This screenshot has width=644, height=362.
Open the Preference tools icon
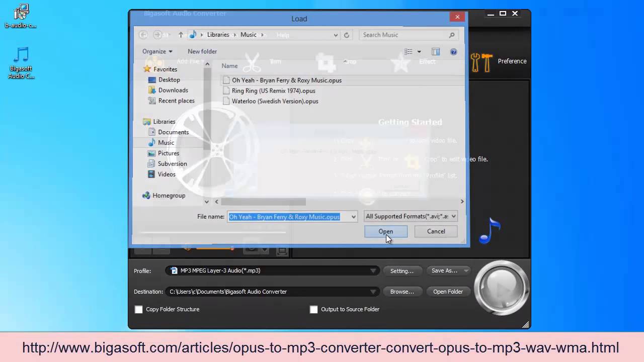click(480, 62)
